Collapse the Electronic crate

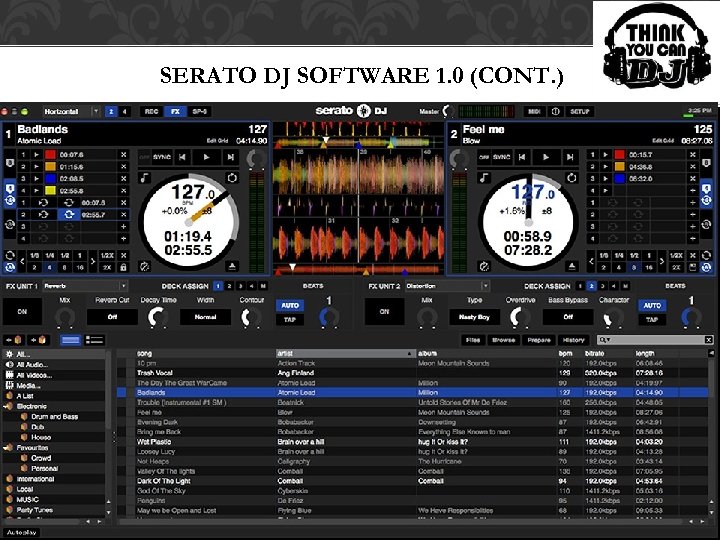click(x=8, y=406)
